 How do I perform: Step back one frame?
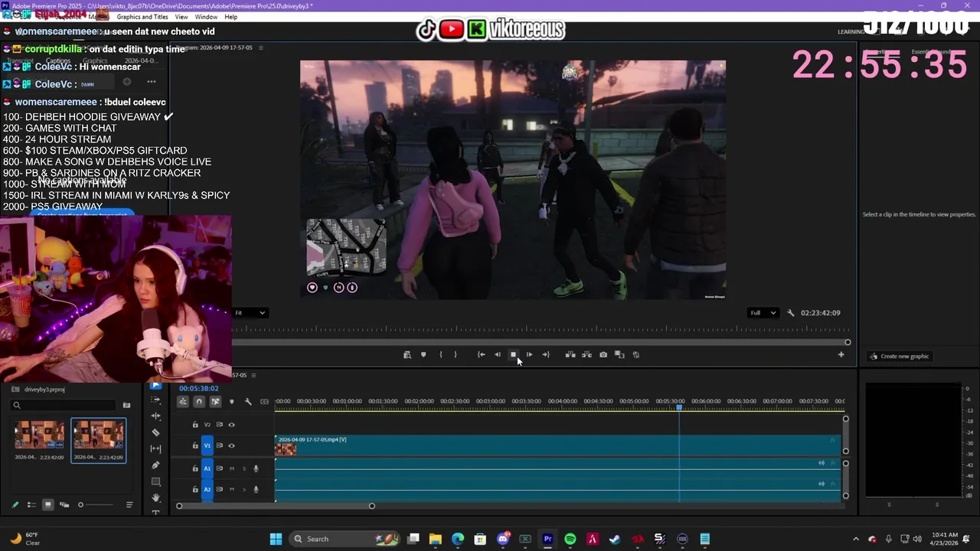pyautogui.click(x=498, y=354)
